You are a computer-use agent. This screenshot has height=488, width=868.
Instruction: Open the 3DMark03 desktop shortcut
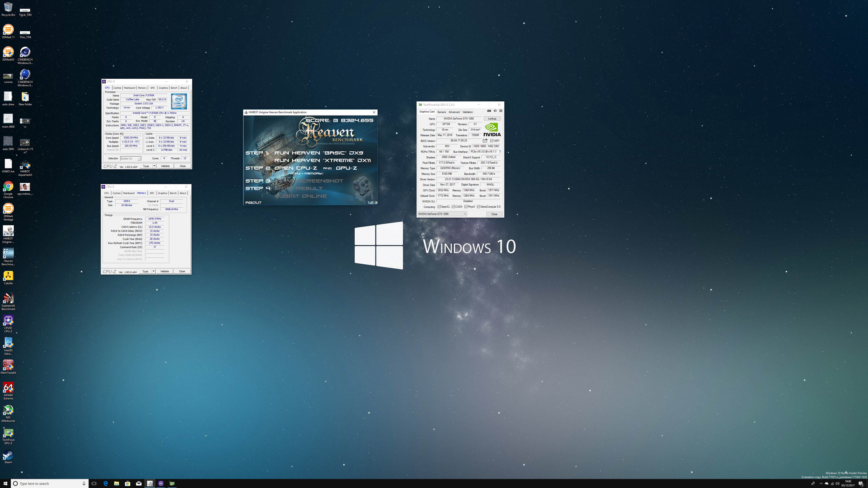8,54
